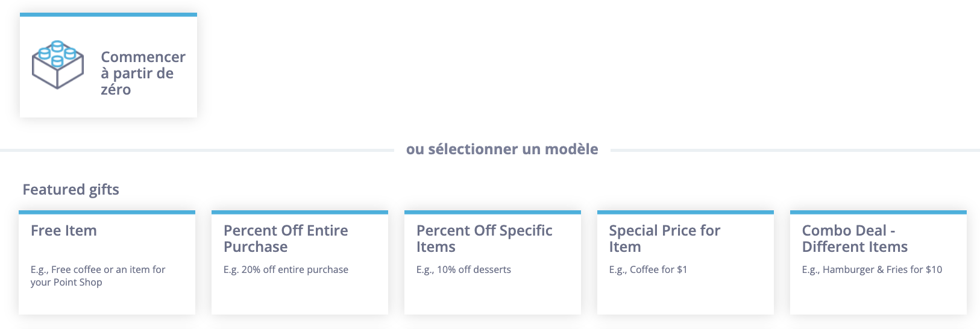Click the "ou sélectionner un modèle" divider text
Screen dimensions: 980x329
pyautogui.click(x=502, y=149)
